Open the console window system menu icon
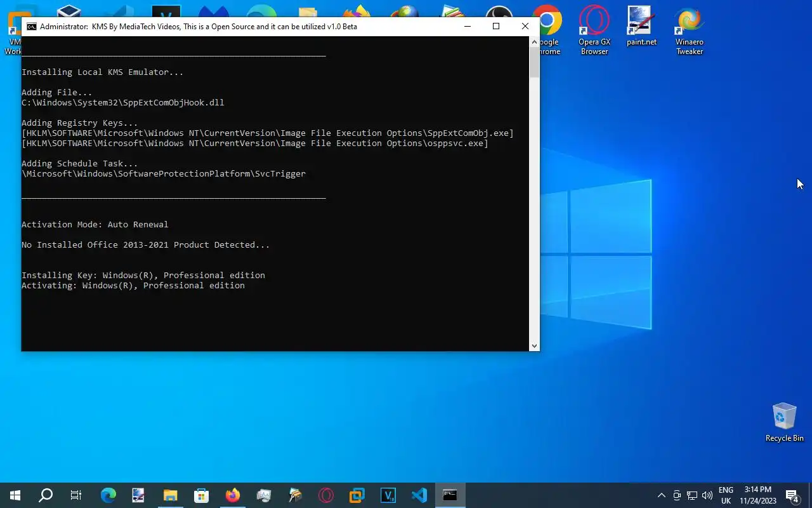This screenshot has width=812, height=508. [x=31, y=27]
